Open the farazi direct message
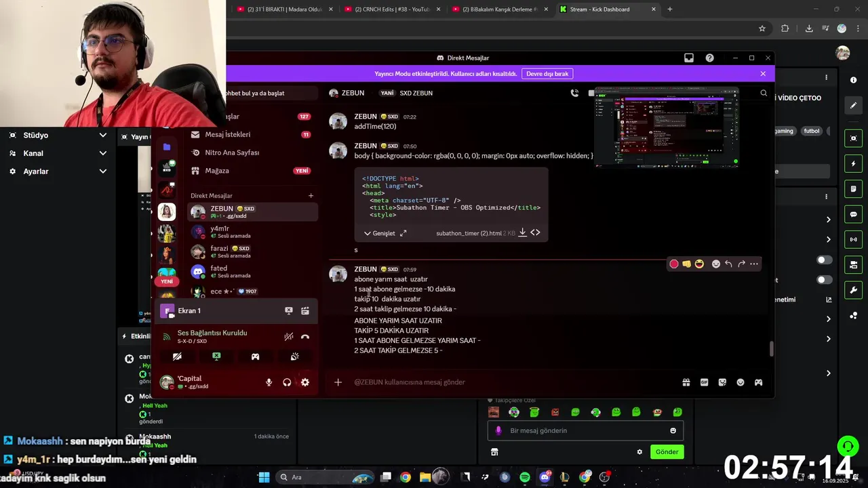The width and height of the screenshot is (868, 488). 252,251
